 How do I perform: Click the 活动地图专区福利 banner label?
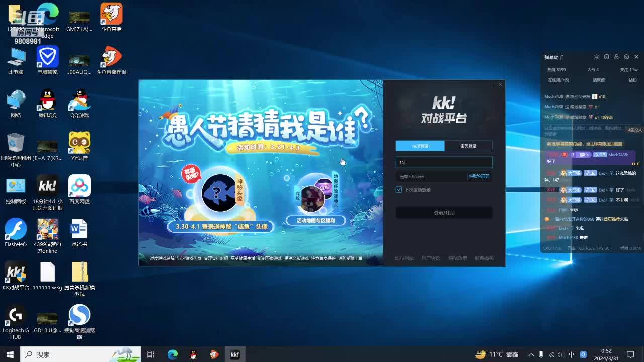click(315, 220)
